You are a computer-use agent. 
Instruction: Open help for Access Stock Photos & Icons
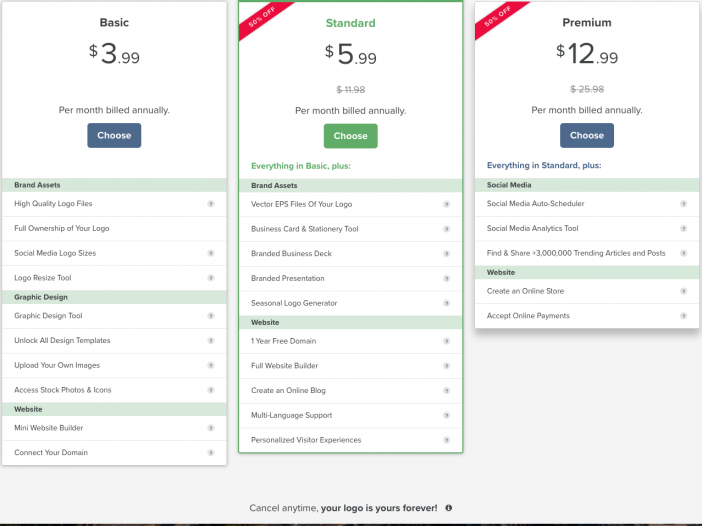(210, 390)
